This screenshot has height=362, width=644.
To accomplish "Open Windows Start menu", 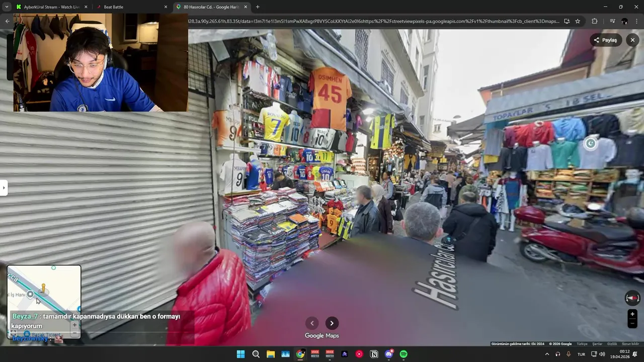I will coord(240,354).
